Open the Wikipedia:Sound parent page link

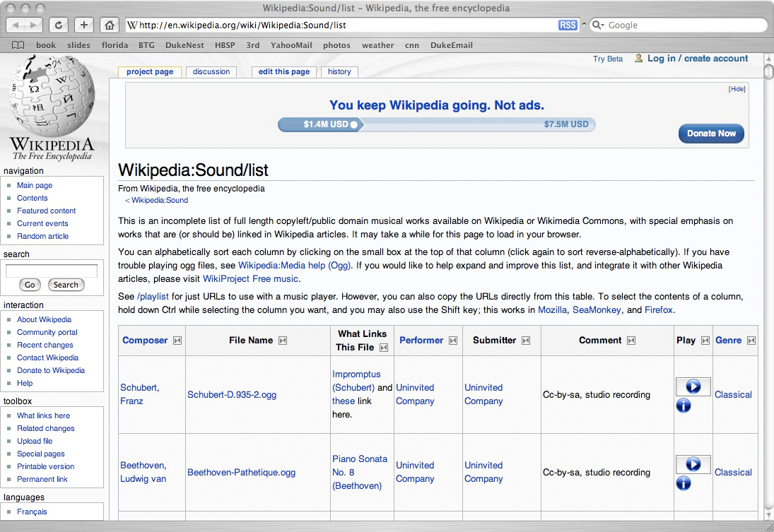point(160,201)
